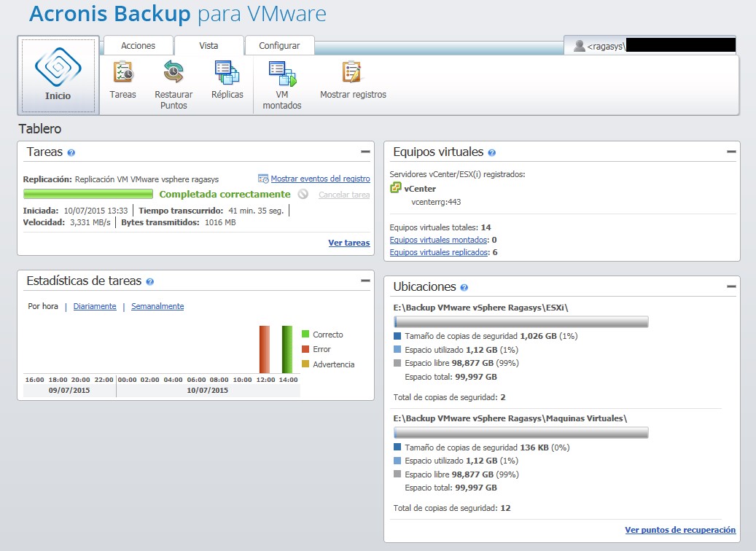Switch to the Acciones tab
The width and height of the screenshot is (756, 551).
click(x=139, y=46)
